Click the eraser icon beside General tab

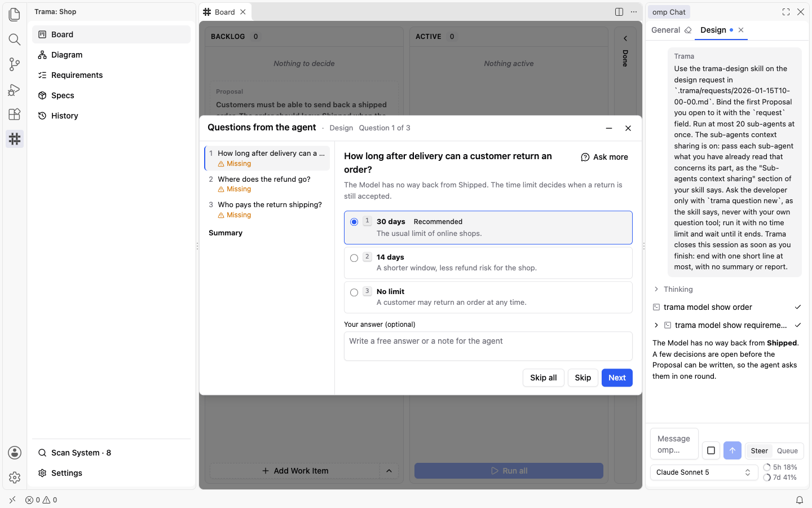click(x=688, y=30)
